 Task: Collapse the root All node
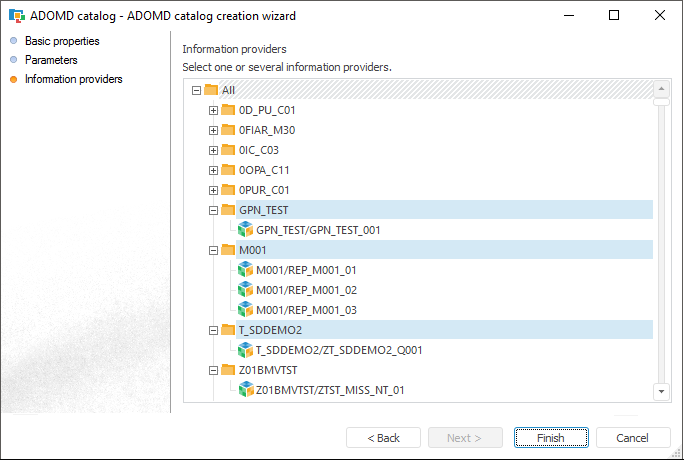pos(196,90)
